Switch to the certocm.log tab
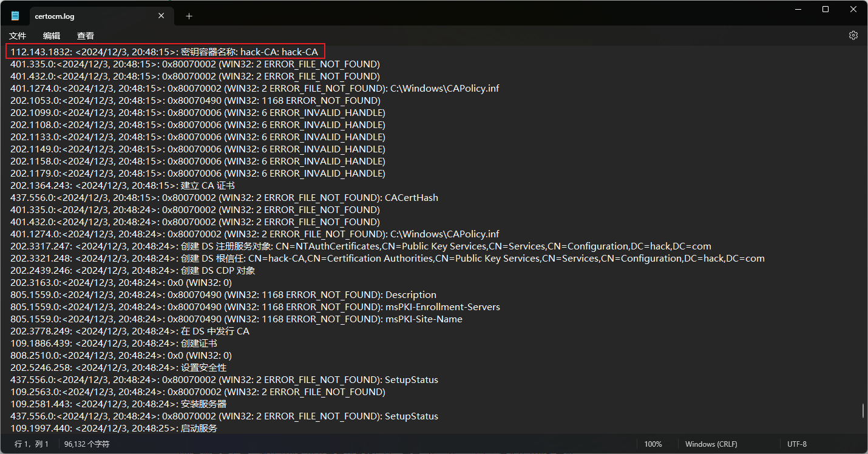Viewport: 868px width, 454px height. click(85, 16)
